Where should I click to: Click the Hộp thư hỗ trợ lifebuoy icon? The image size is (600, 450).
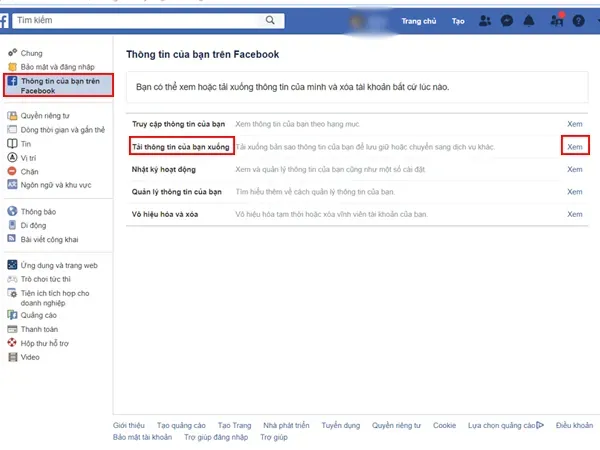pos(12,343)
